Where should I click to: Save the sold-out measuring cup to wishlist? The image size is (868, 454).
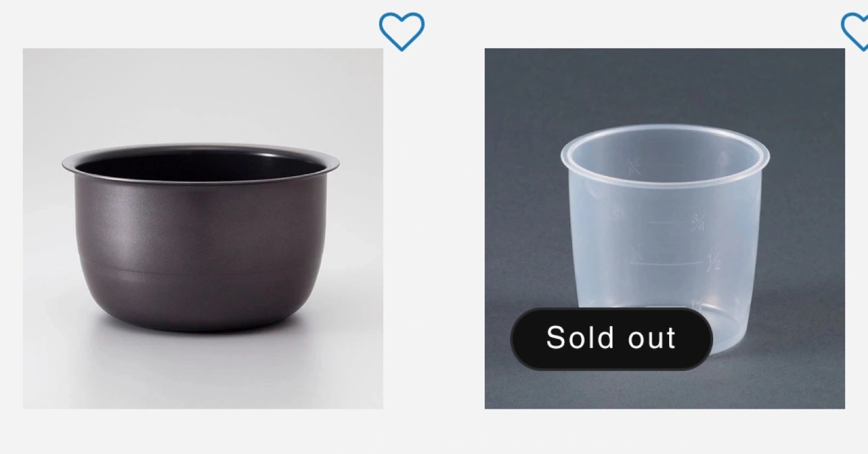pos(855,32)
